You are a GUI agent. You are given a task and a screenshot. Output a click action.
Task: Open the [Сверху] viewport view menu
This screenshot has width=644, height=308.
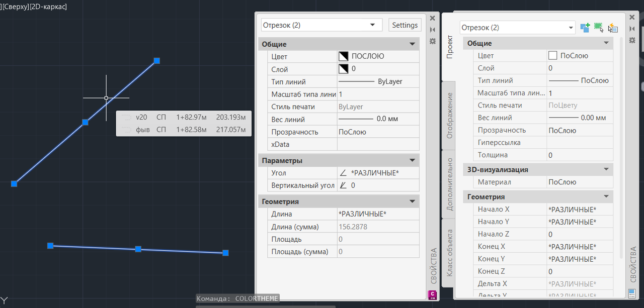point(16,7)
